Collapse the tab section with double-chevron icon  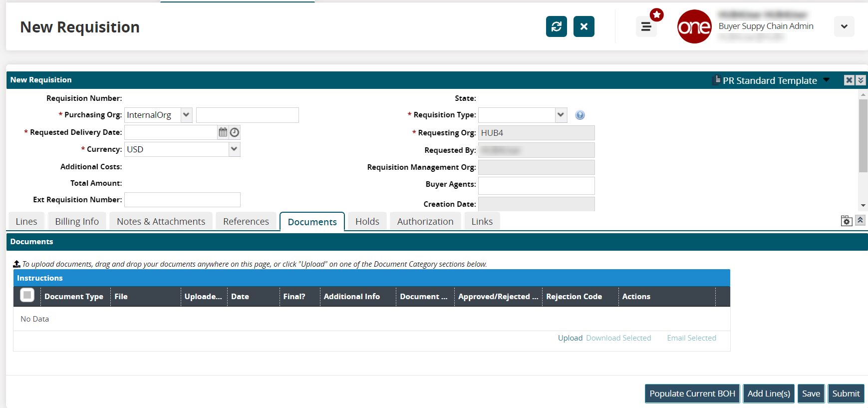[860, 220]
